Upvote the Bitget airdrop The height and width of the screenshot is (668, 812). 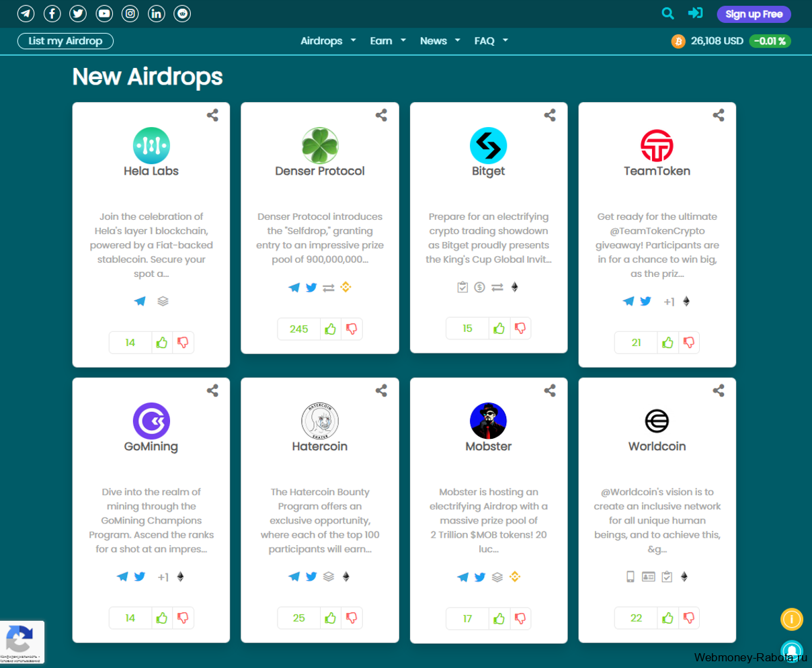click(499, 328)
